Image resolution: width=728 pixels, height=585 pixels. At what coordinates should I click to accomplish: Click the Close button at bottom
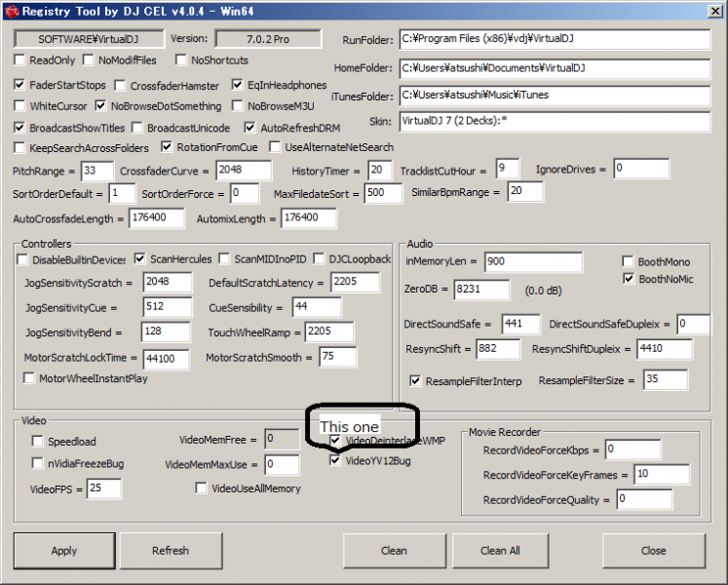(654, 551)
